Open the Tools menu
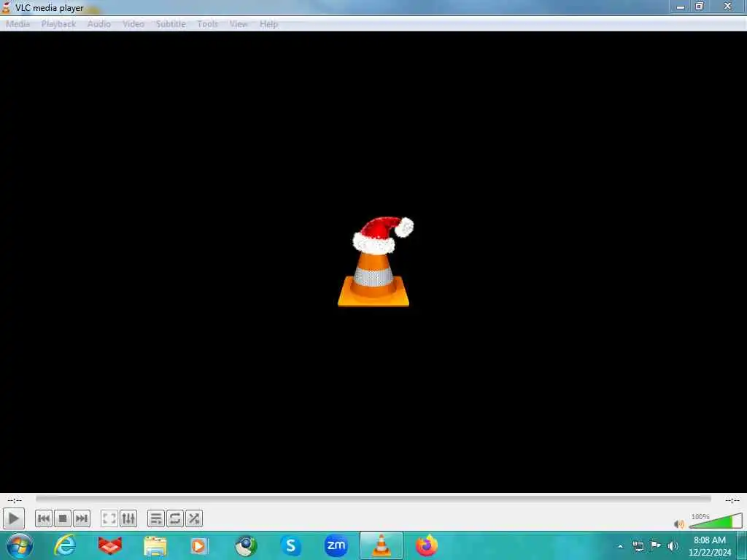Viewport: 747px width, 560px height. (x=208, y=24)
